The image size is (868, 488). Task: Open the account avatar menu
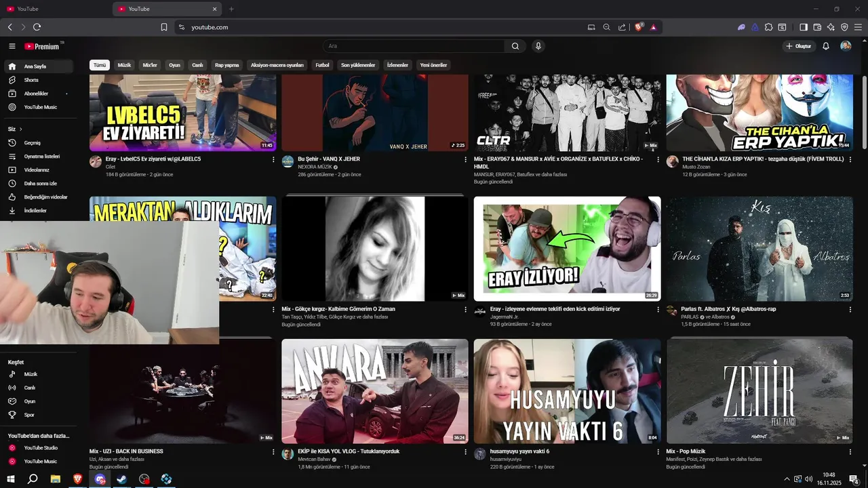846,46
